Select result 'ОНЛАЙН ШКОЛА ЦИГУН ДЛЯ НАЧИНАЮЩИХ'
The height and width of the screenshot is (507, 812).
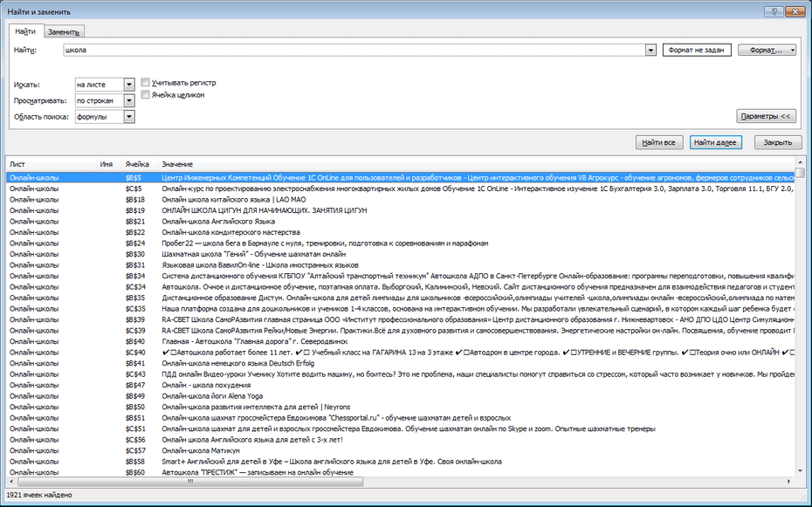tap(400, 210)
